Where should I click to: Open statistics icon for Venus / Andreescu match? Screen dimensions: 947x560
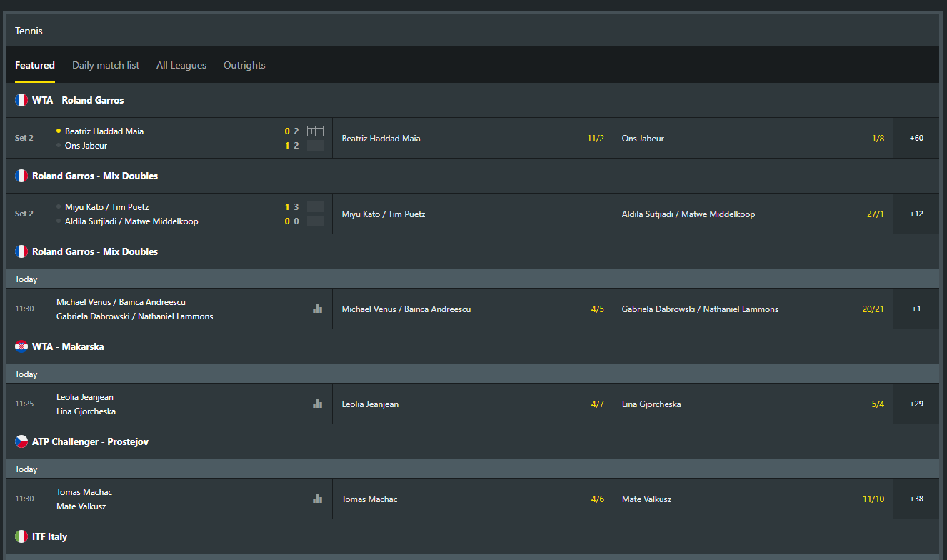[x=317, y=309]
